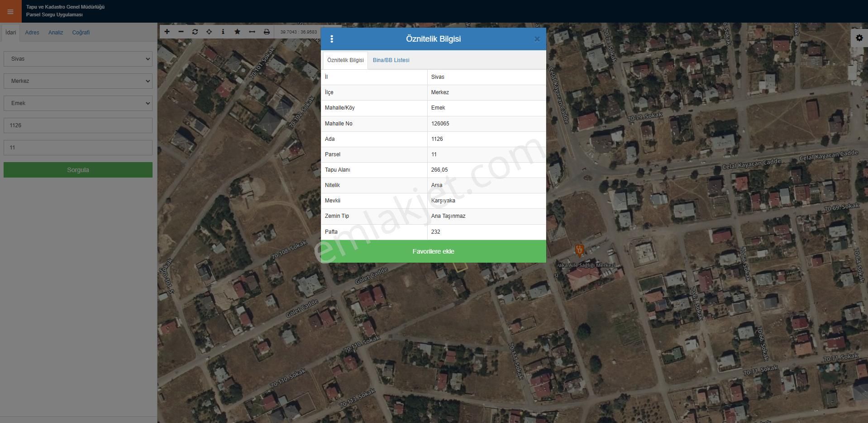
Task: Click the Zemin Tip value Ana Taşınmaz
Action: 448,216
